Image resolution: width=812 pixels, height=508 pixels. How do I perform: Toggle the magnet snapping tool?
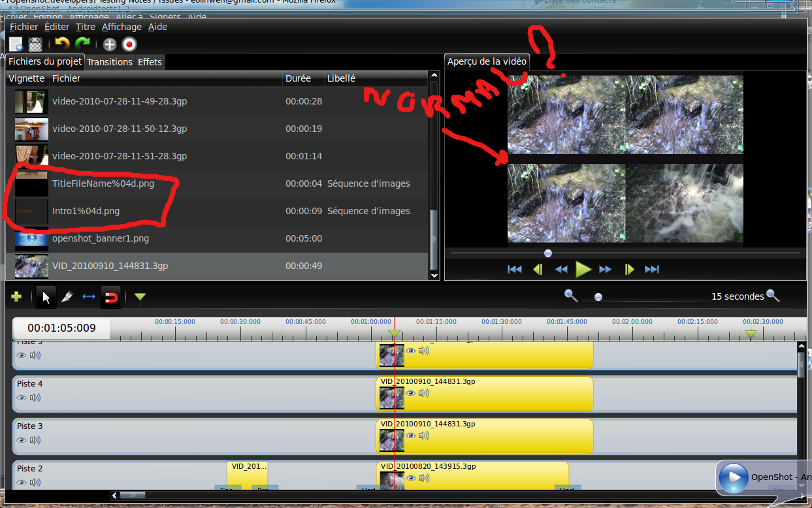(x=111, y=298)
